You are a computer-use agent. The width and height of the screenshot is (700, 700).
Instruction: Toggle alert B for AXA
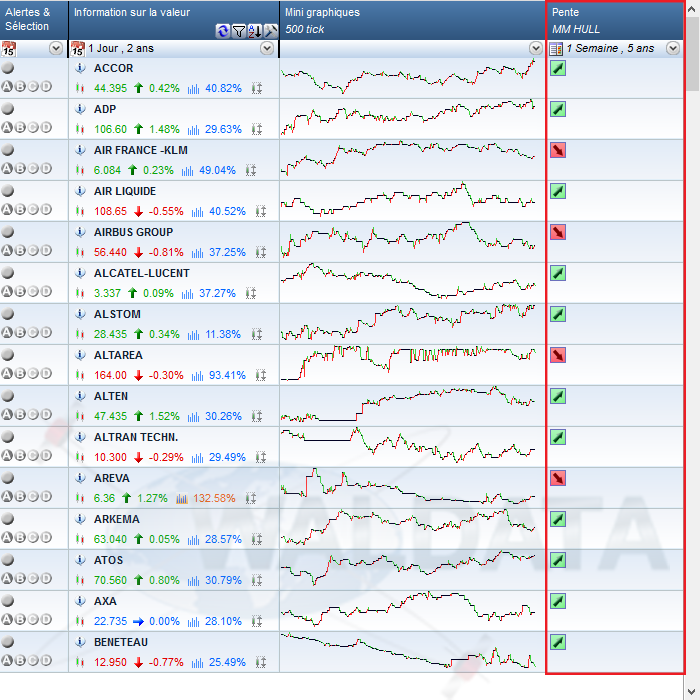point(20,619)
